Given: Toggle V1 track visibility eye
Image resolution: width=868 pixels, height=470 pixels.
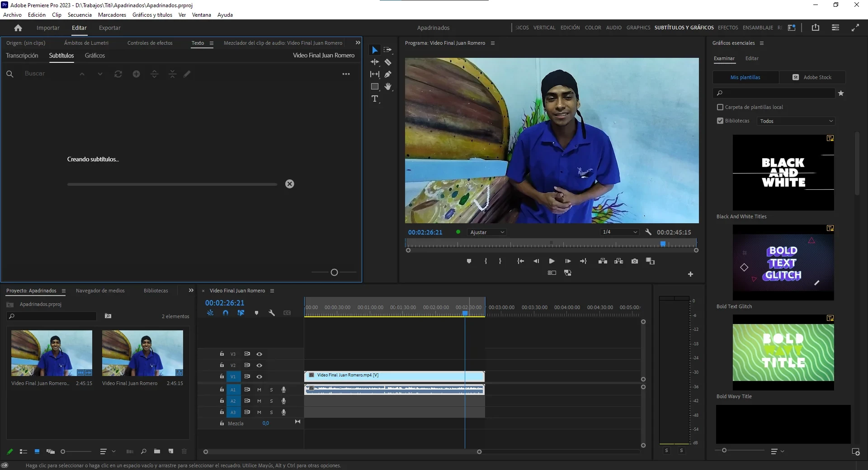Looking at the screenshot, I should [259, 376].
